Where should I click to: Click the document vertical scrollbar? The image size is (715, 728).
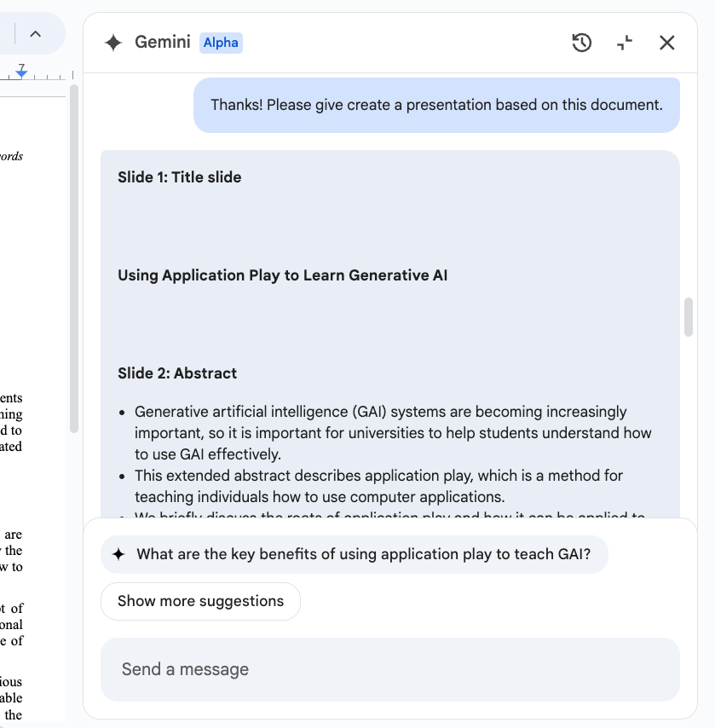point(74,258)
